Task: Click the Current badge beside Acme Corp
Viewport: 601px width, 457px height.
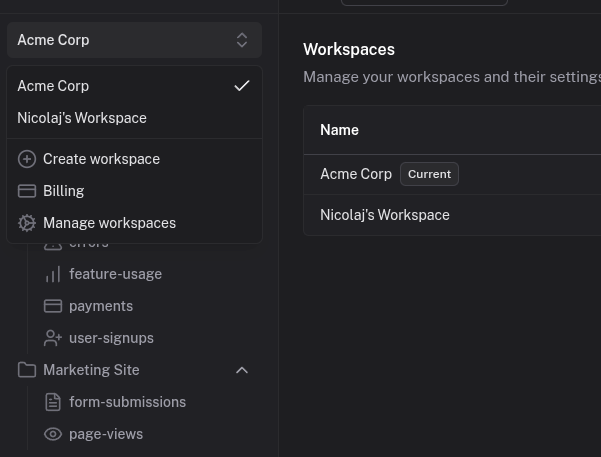Action: point(429,174)
